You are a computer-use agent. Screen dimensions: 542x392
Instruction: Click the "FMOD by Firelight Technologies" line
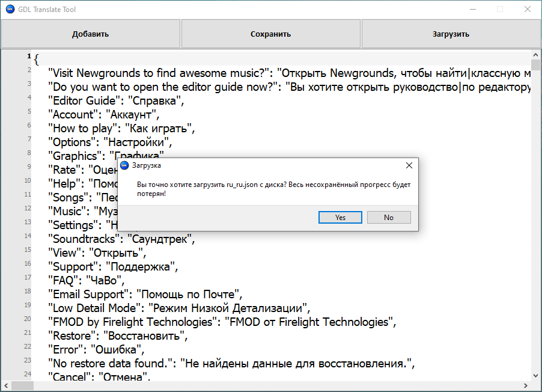point(222,322)
